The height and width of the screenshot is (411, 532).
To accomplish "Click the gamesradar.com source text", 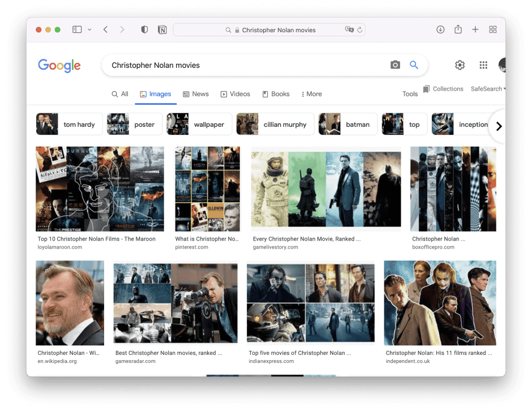I will 135,361.
